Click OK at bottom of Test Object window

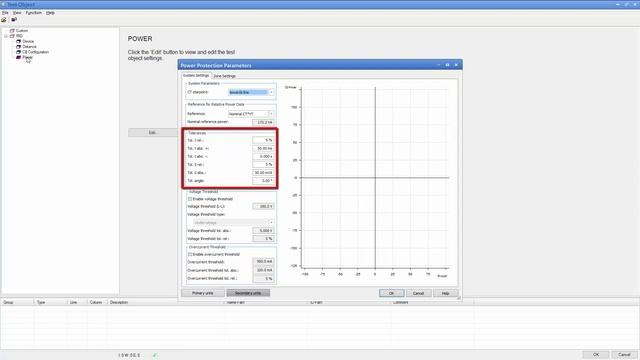point(596,354)
